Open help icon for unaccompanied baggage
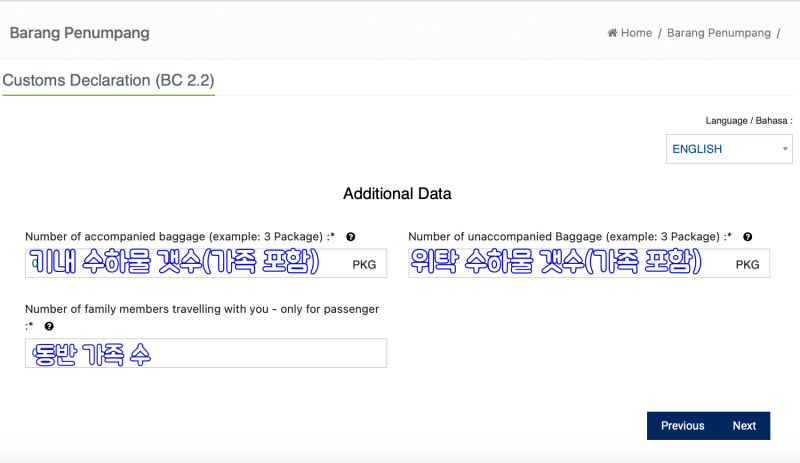 [747, 237]
